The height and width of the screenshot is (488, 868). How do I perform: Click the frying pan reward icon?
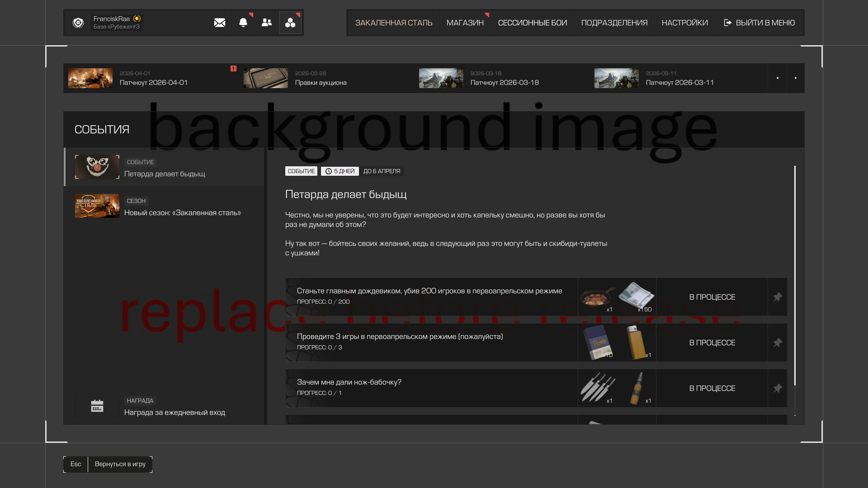tap(597, 296)
